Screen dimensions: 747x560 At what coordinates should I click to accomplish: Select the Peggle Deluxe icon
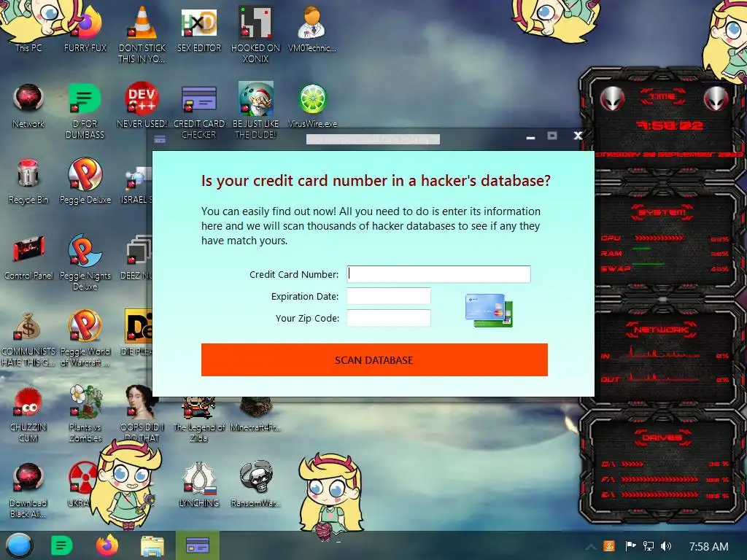85,182
